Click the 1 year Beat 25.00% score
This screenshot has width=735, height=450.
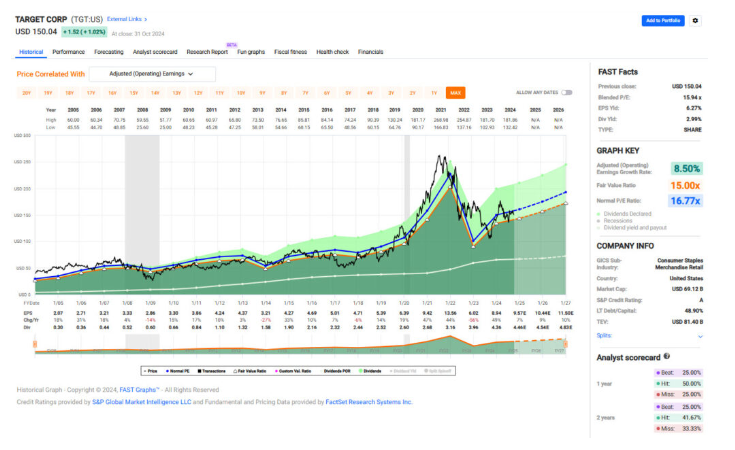(678, 373)
